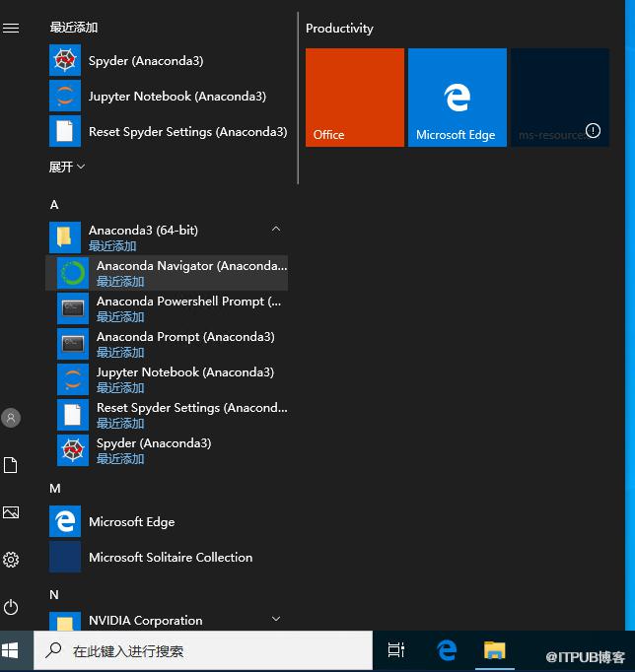635x672 pixels.
Task: Click the info warning icon on ms-resource tile
Action: pos(593,131)
